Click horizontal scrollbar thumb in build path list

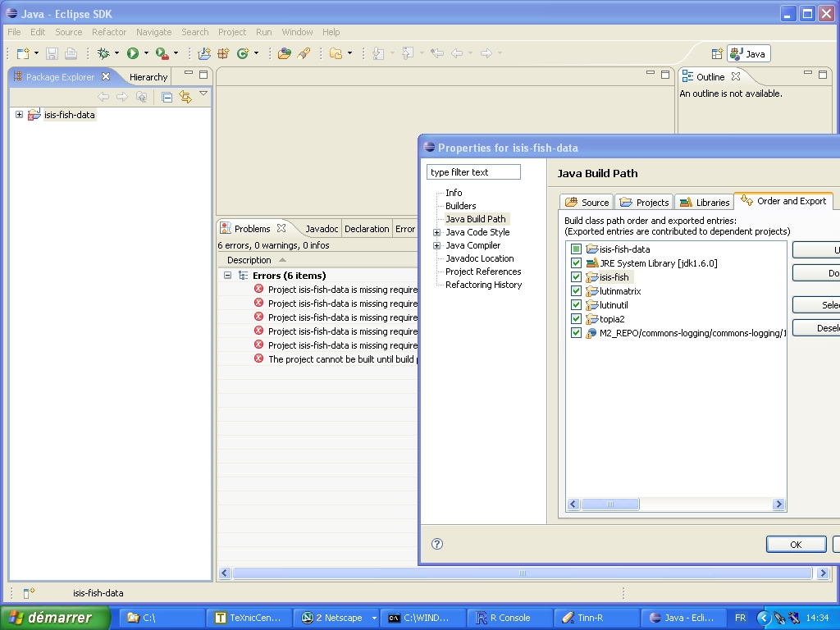(x=610, y=504)
